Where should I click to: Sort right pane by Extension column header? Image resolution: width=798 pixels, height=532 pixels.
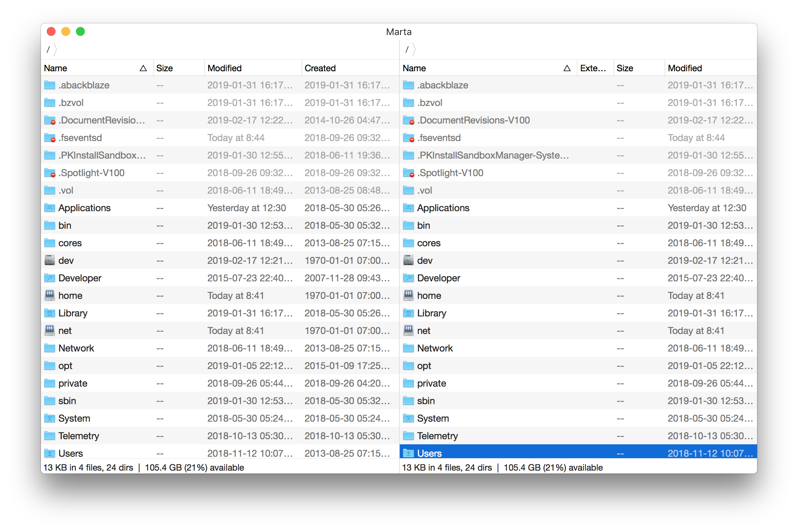pyautogui.click(x=594, y=68)
